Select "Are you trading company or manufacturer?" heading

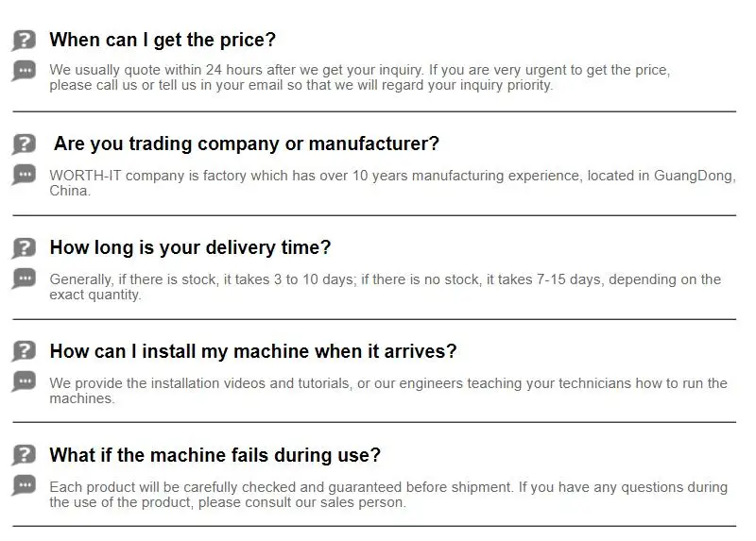click(x=246, y=144)
